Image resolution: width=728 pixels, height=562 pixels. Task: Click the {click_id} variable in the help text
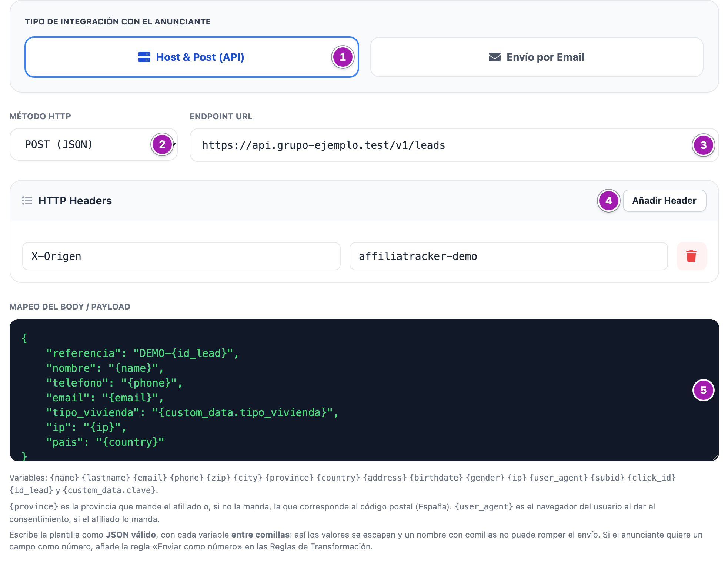pos(652,478)
